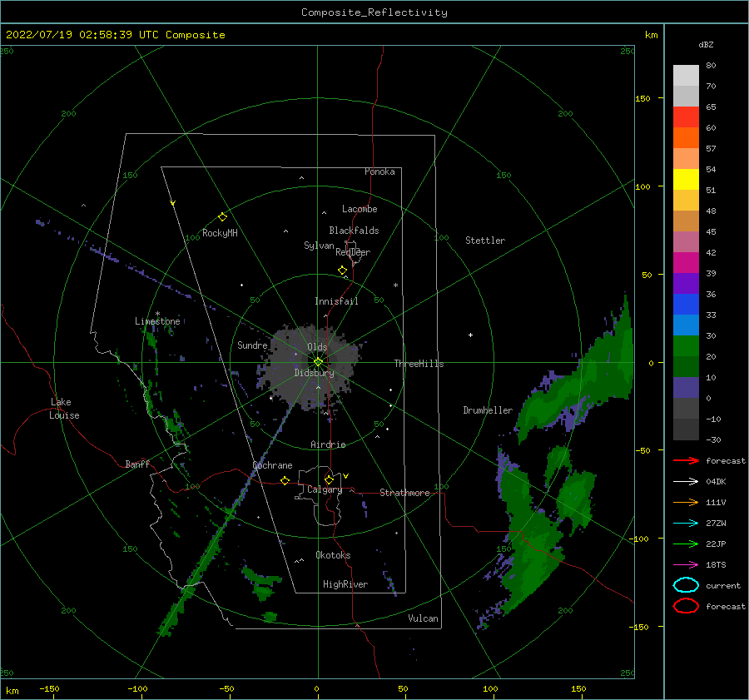Click the magenta 18TS arrow symbol
Image resolution: width=749 pixels, height=700 pixels.
click(x=686, y=565)
